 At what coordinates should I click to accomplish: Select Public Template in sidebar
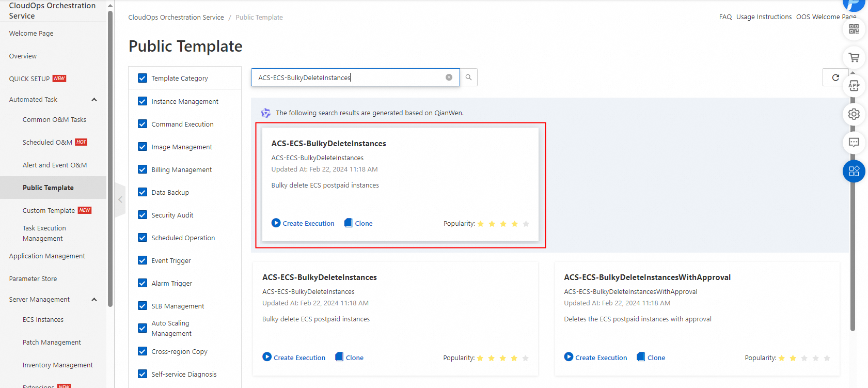tap(48, 188)
